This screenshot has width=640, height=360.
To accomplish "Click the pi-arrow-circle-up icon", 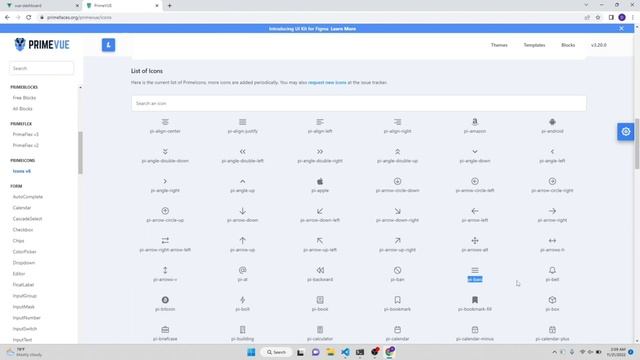I will (165, 211).
